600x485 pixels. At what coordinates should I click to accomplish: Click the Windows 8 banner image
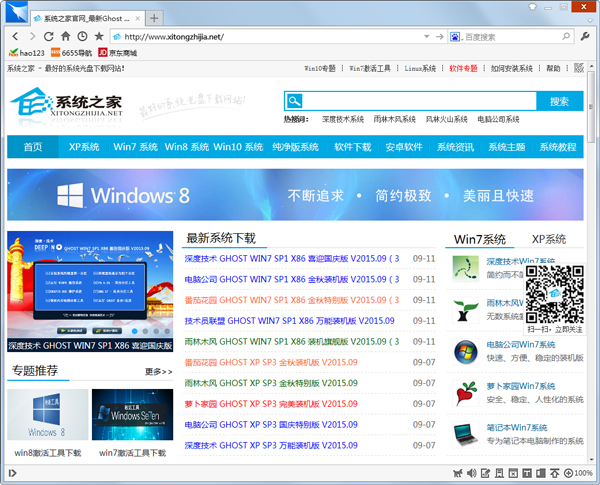(296, 194)
